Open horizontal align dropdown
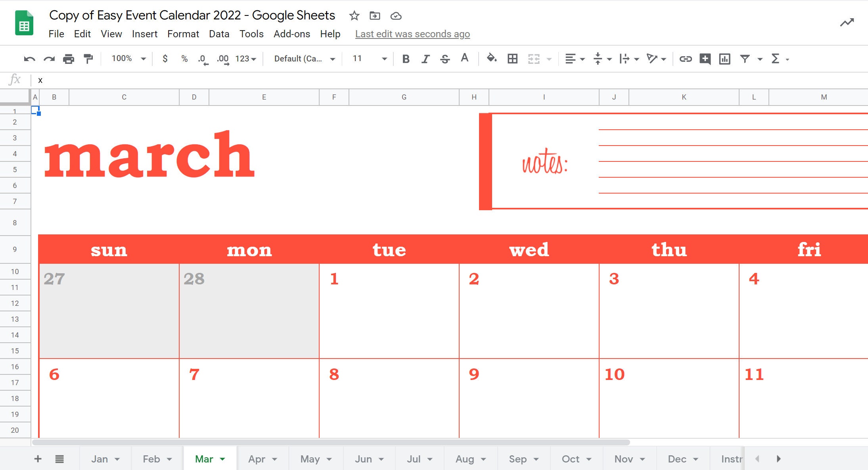This screenshot has width=868, height=470. click(575, 59)
